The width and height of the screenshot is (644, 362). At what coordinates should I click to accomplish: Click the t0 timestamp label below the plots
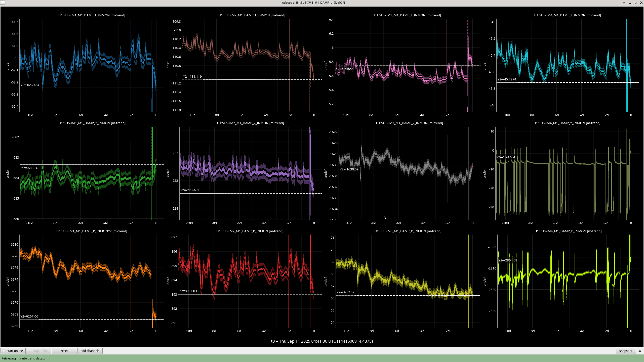[322, 341]
